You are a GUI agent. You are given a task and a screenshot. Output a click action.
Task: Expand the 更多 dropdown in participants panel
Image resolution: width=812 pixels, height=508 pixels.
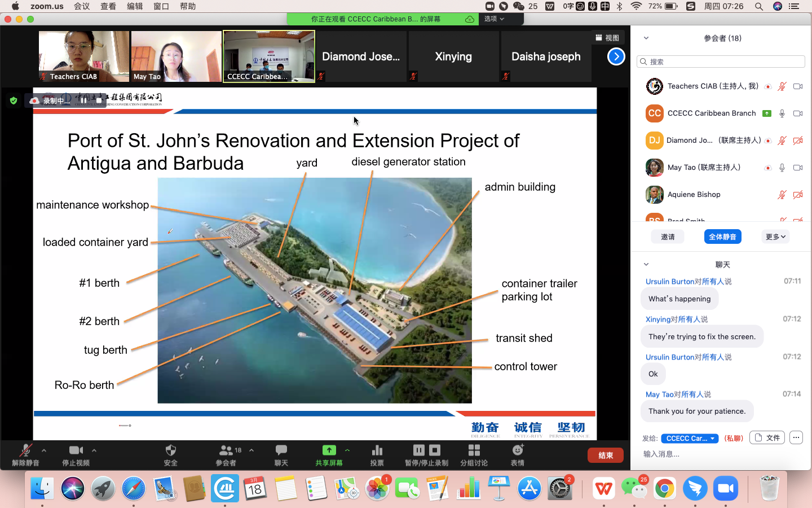tap(775, 237)
